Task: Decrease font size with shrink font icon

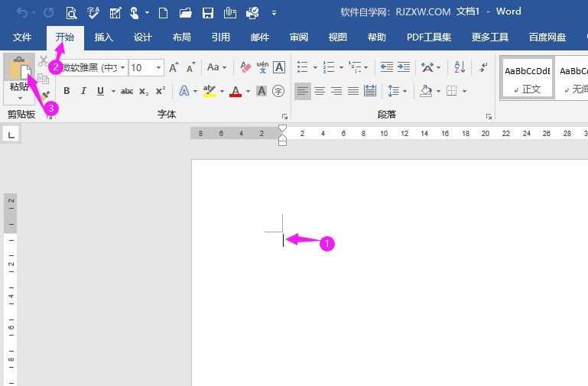Action: (x=190, y=67)
